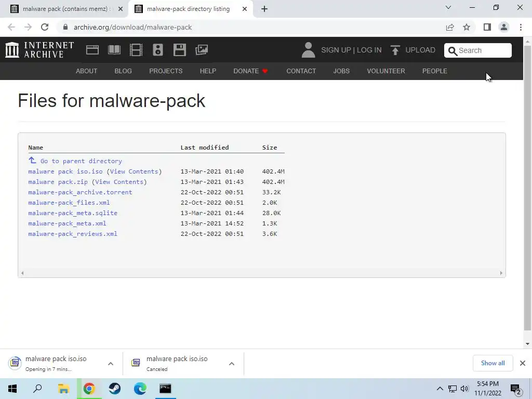Click the search magnifier icon
532x399 pixels.
pos(453,51)
